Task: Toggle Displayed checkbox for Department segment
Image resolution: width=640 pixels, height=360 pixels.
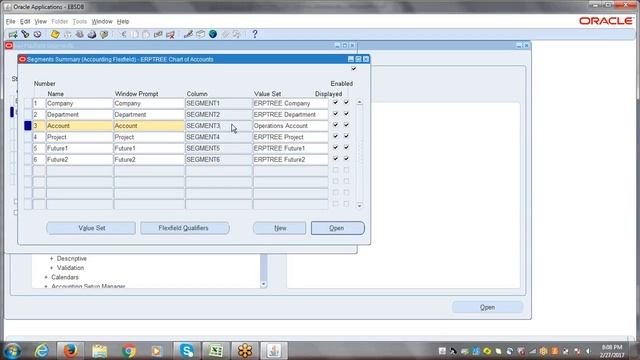Action: [336, 114]
